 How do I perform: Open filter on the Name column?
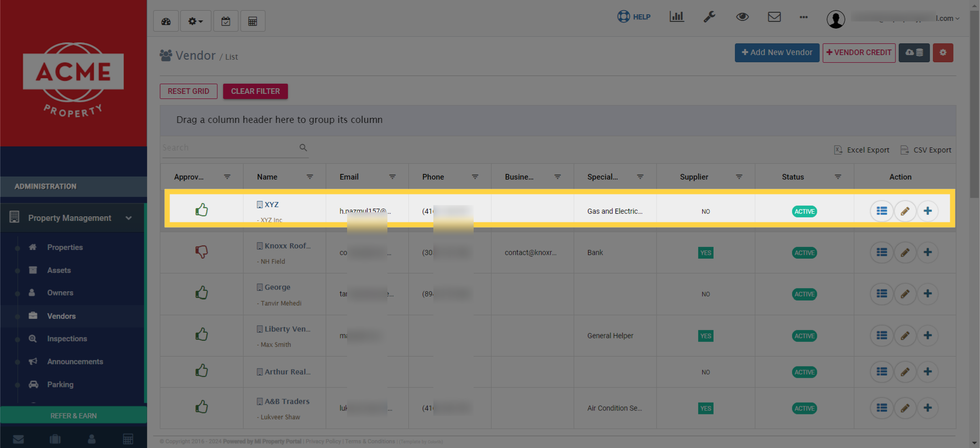click(310, 177)
